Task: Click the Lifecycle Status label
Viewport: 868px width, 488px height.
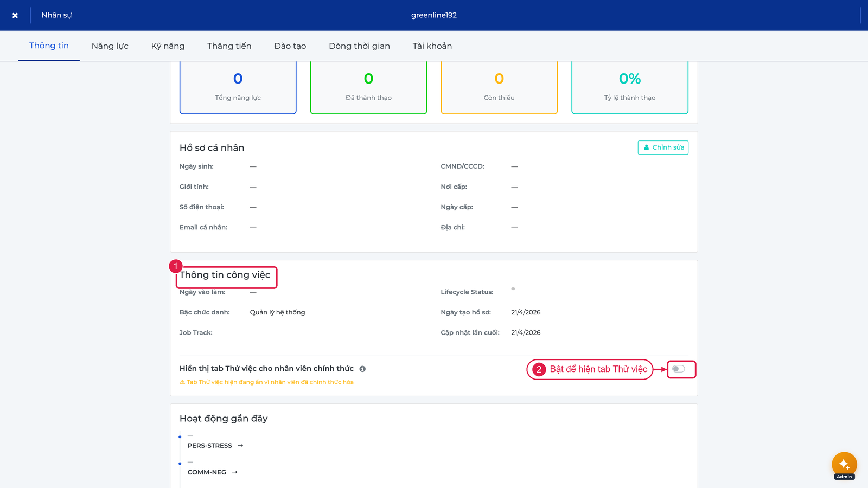Action: tap(467, 292)
